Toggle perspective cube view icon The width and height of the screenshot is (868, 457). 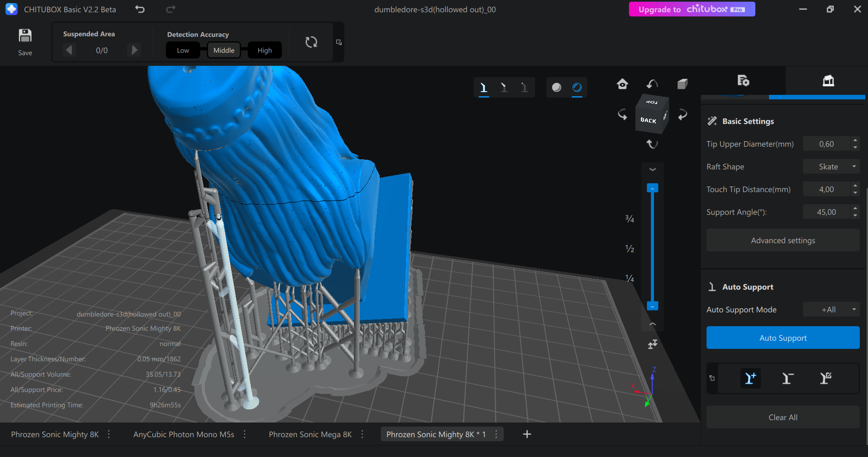coord(682,84)
